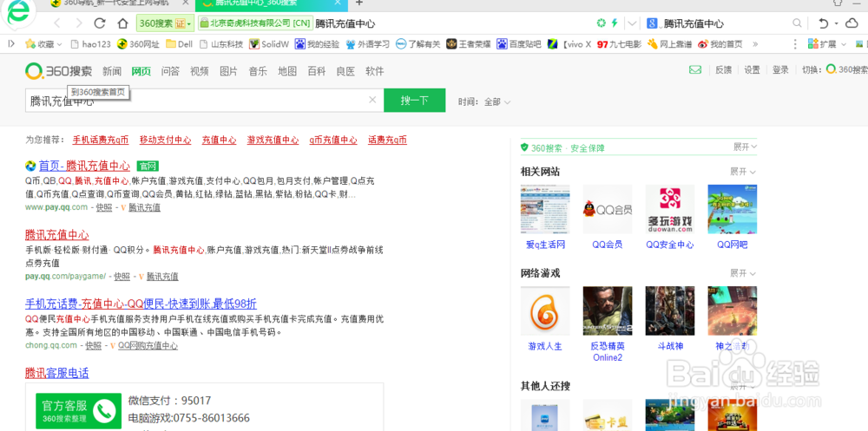This screenshot has height=431, width=868.
Task: Open 360网址 bookmark
Action: (138, 43)
